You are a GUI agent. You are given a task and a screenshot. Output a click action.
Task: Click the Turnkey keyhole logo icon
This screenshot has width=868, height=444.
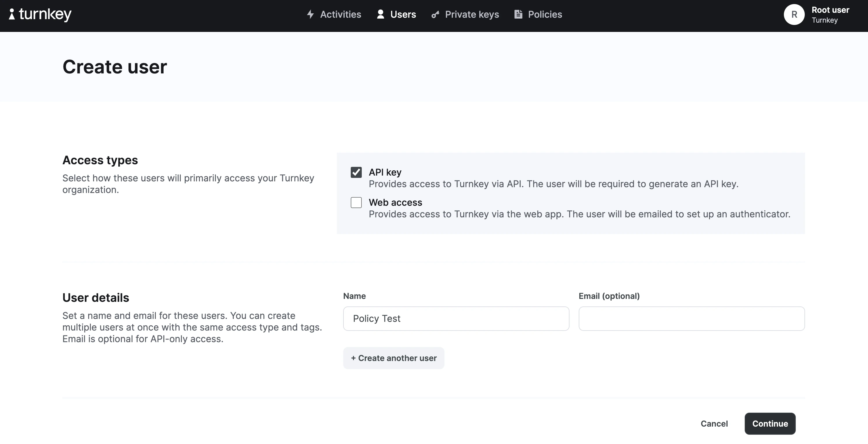coord(12,14)
